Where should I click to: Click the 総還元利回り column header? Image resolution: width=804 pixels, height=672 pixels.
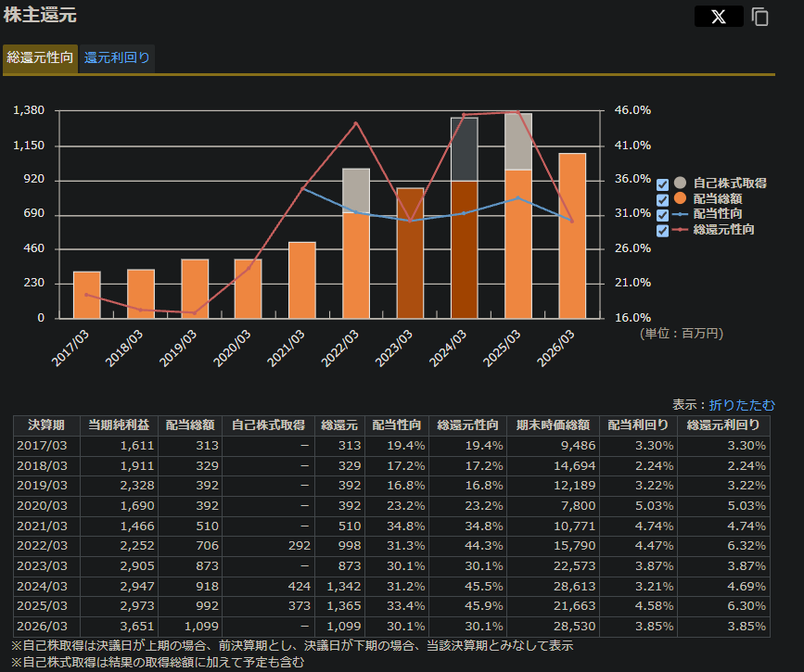coord(723,425)
